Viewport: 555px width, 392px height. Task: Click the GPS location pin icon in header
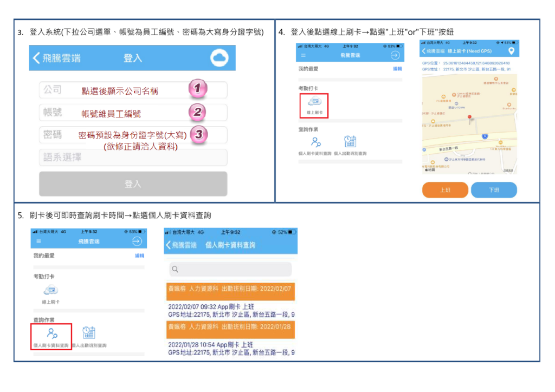[511, 51]
